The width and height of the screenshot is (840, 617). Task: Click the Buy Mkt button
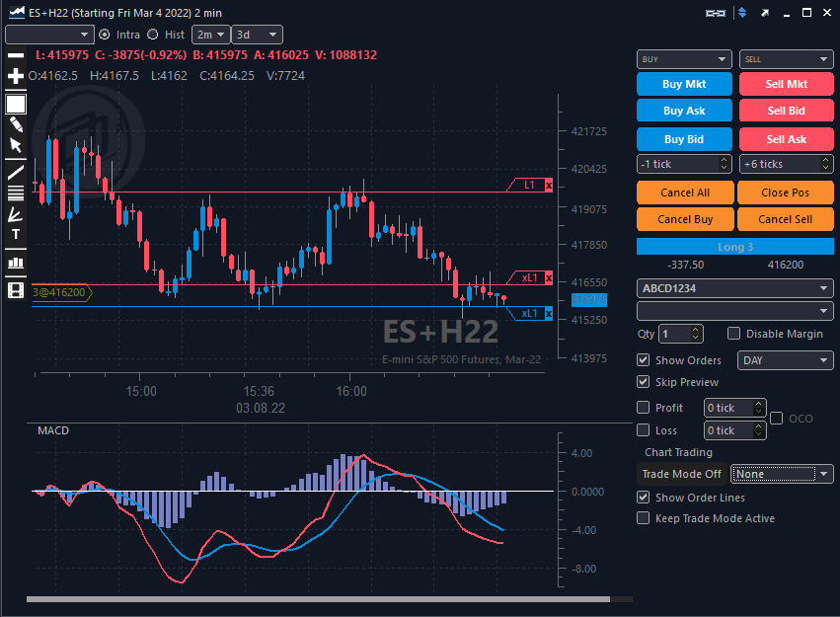(x=684, y=84)
